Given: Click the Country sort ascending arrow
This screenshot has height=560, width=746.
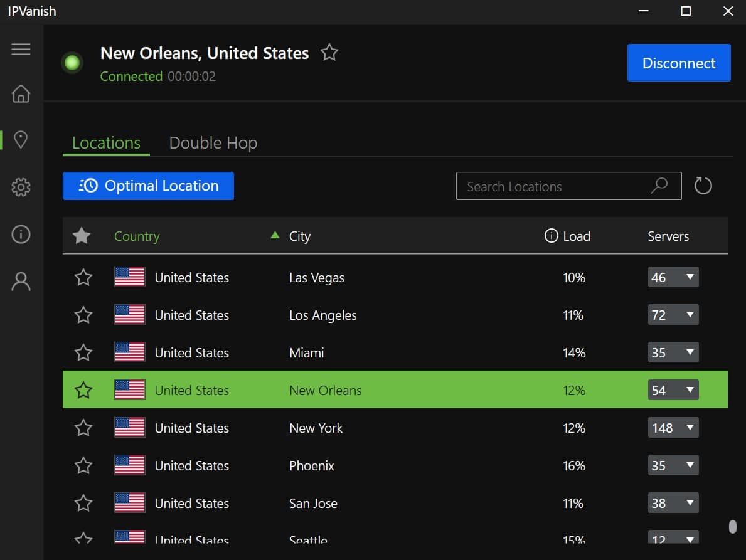Looking at the screenshot, I should click(x=275, y=235).
